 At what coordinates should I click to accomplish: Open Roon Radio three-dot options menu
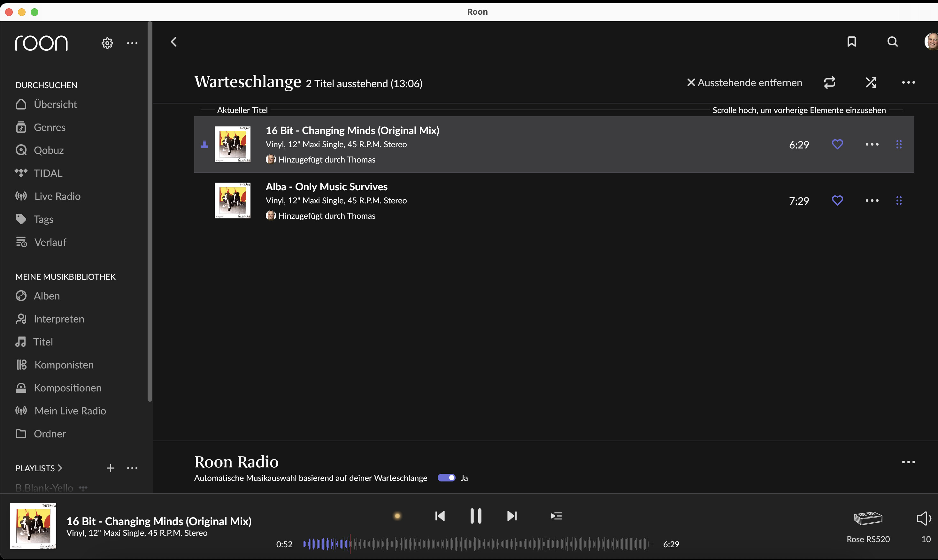[908, 462]
